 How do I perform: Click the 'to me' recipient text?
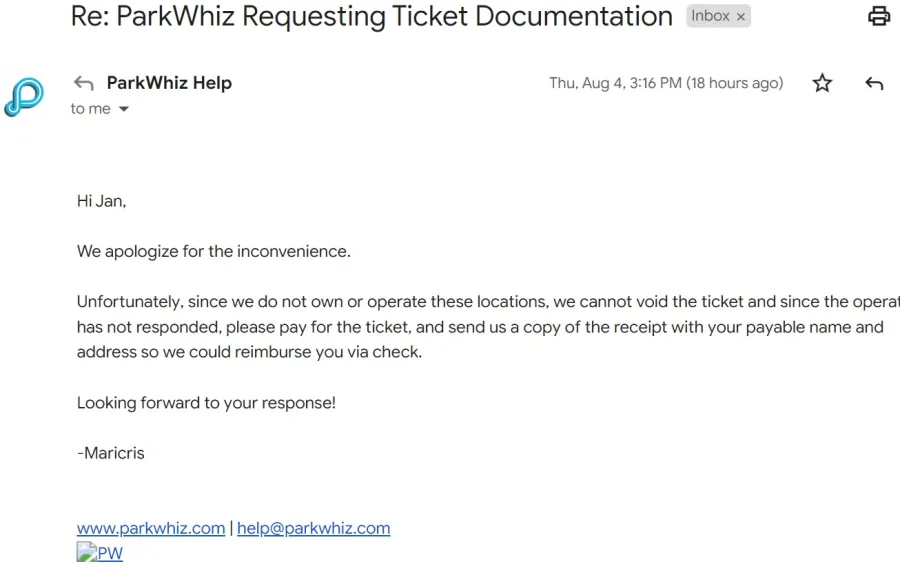coord(90,109)
